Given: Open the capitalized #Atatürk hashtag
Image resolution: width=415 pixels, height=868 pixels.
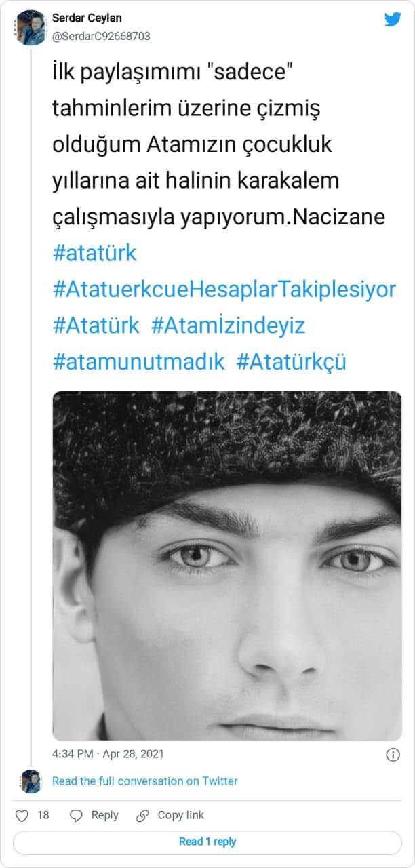Looking at the screenshot, I should pos(96,325).
